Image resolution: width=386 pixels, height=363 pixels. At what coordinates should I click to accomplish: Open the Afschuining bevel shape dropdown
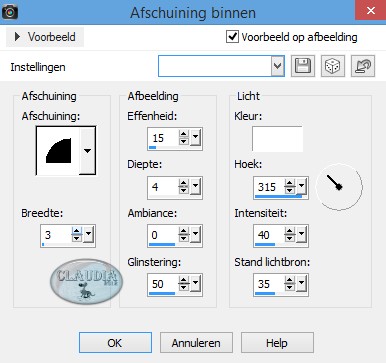(87, 151)
